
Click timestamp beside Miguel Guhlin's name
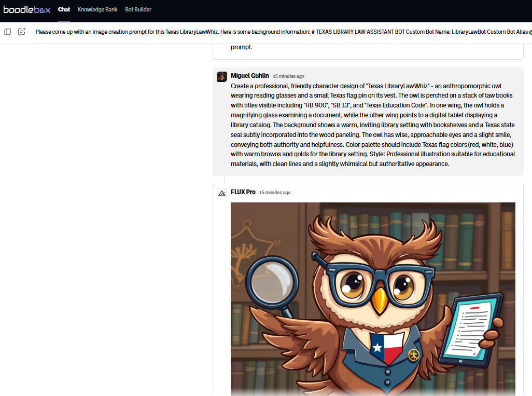(288, 76)
